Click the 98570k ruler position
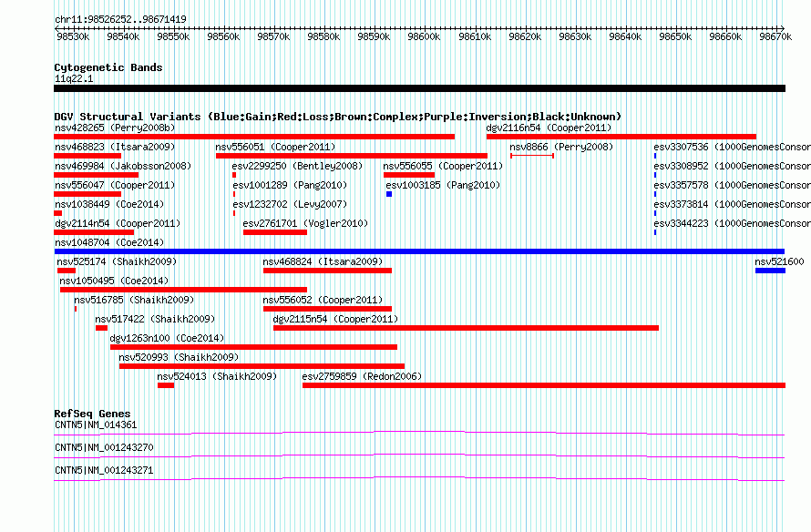 [273, 36]
